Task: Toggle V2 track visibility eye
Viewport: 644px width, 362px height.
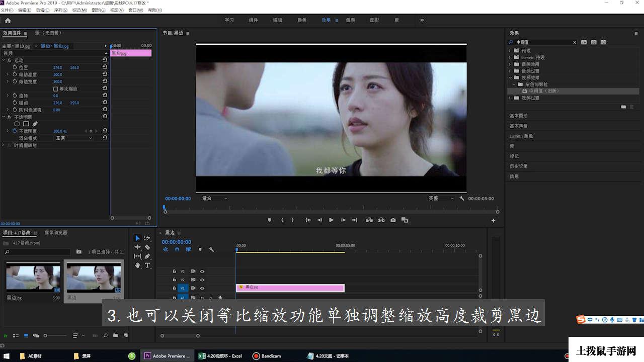Action: [202, 280]
